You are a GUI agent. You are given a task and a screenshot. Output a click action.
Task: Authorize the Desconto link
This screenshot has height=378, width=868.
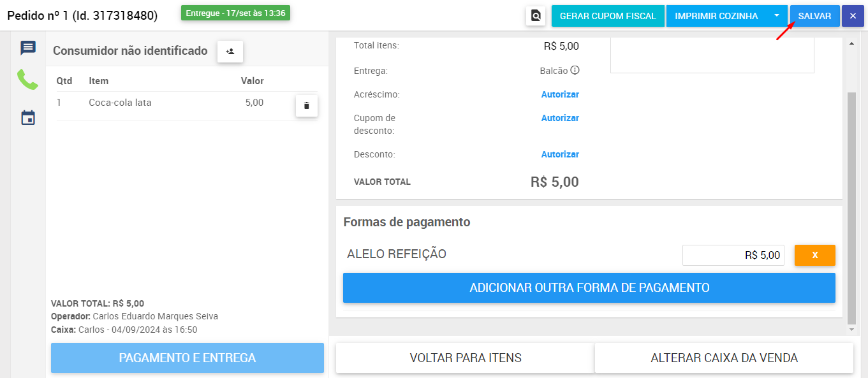(560, 154)
